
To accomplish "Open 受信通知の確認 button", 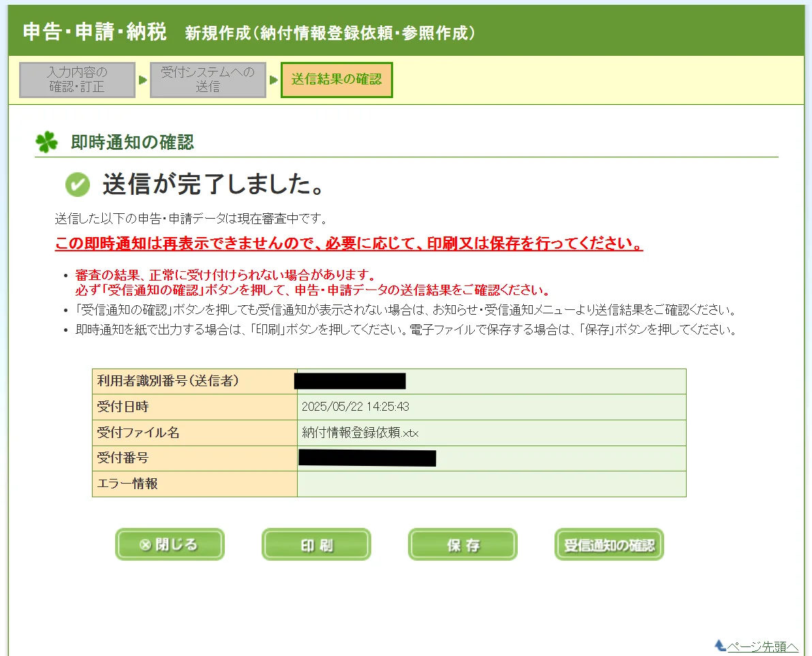I will (609, 544).
